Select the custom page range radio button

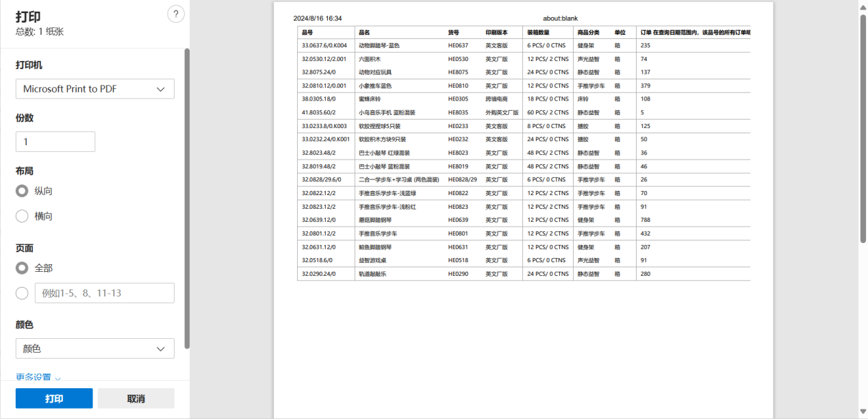[x=22, y=293]
